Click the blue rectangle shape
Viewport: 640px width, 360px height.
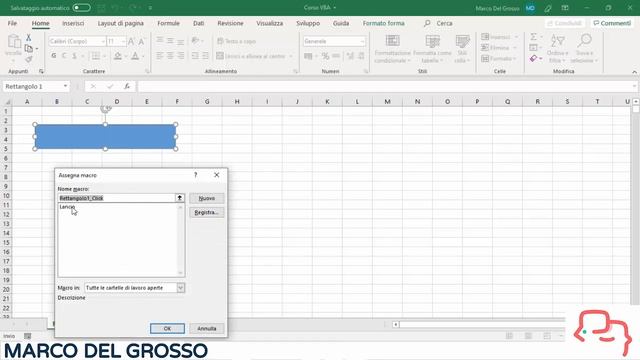105,137
